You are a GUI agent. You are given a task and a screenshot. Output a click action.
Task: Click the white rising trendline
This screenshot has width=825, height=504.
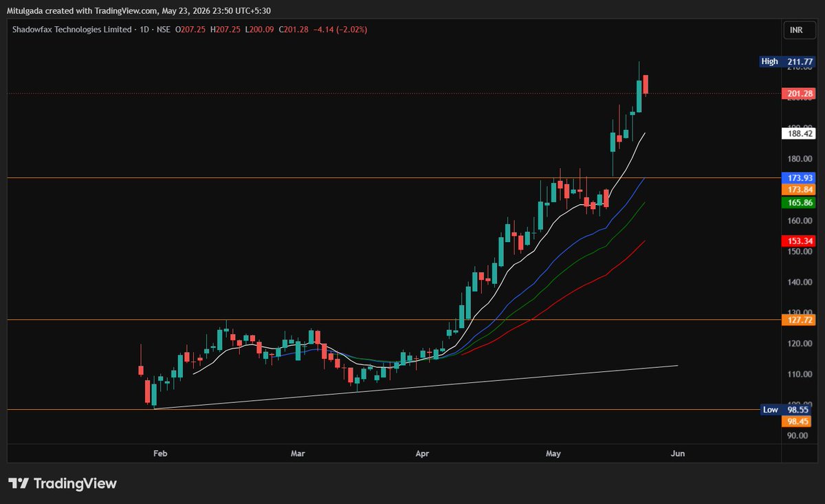417,387
